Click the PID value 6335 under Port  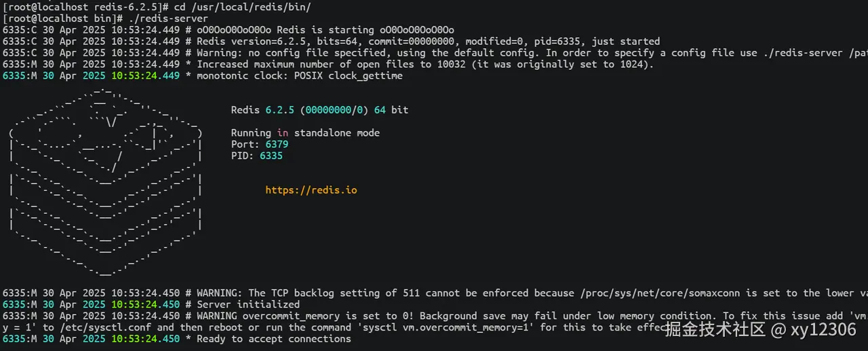click(271, 156)
